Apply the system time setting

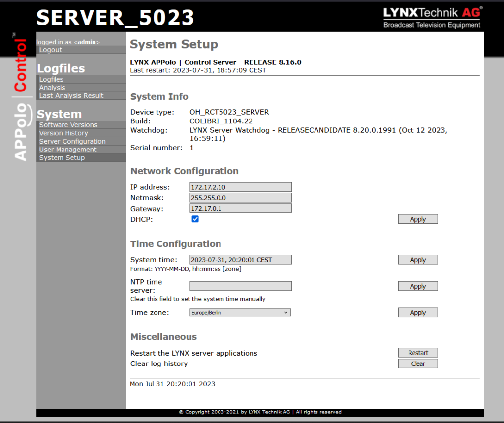(417, 260)
